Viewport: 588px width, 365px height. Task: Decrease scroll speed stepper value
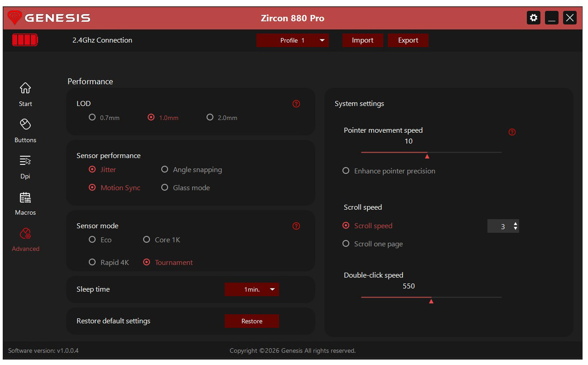[x=516, y=228]
